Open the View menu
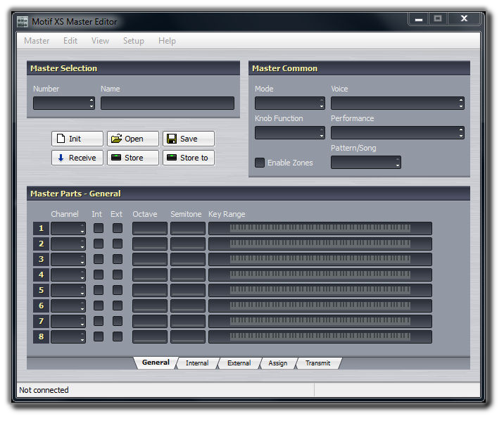Screen dimensions: 504x421 [x=100, y=41]
